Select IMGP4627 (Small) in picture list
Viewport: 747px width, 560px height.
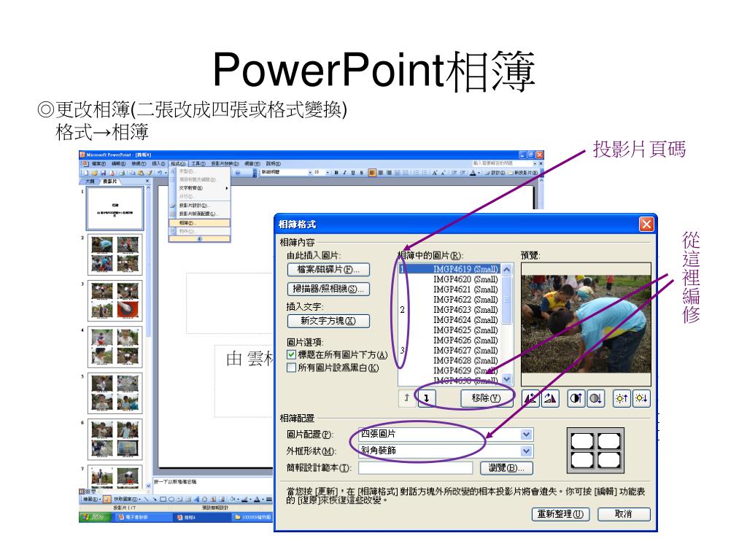450,351
